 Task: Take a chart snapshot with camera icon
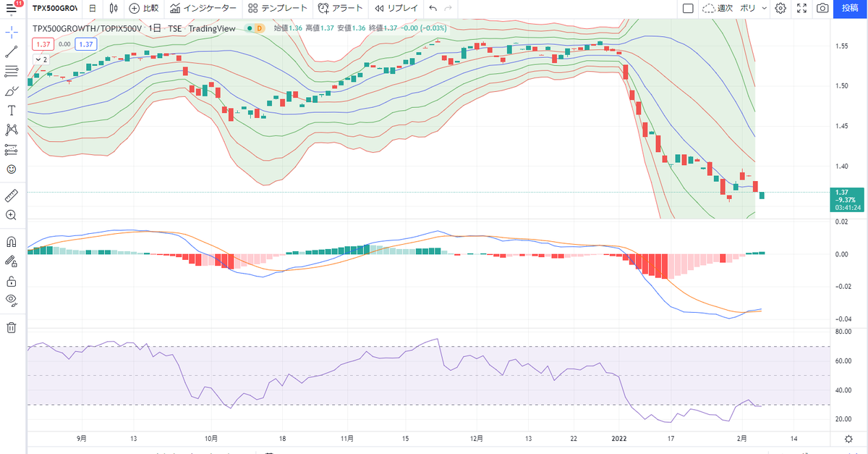tap(822, 9)
